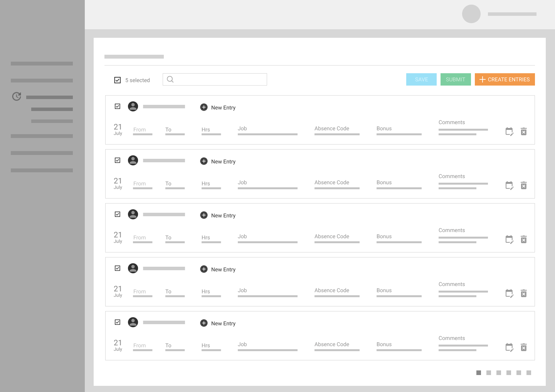This screenshot has width=555, height=392.
Task: Delete the fourth entry with trash icon
Action: coord(524,293)
